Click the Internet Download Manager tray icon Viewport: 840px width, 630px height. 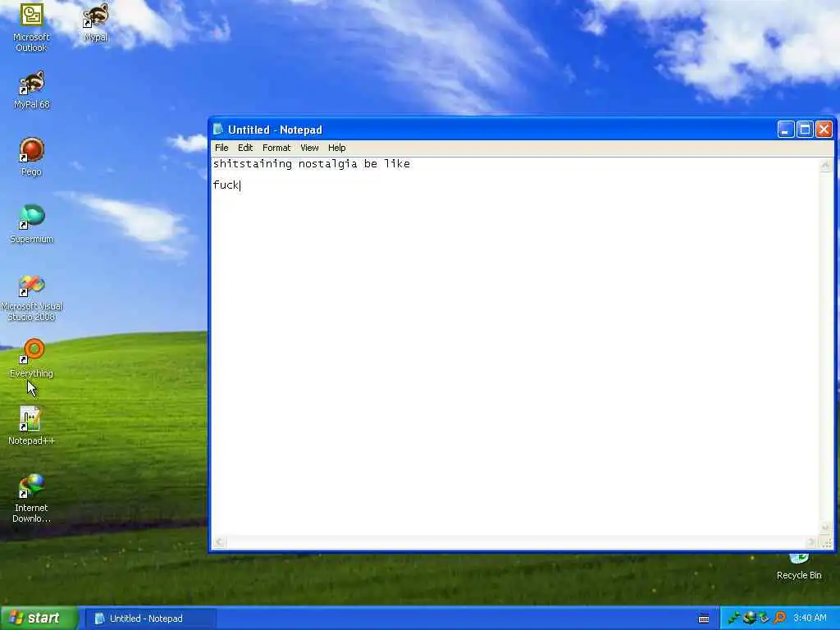coord(749,619)
